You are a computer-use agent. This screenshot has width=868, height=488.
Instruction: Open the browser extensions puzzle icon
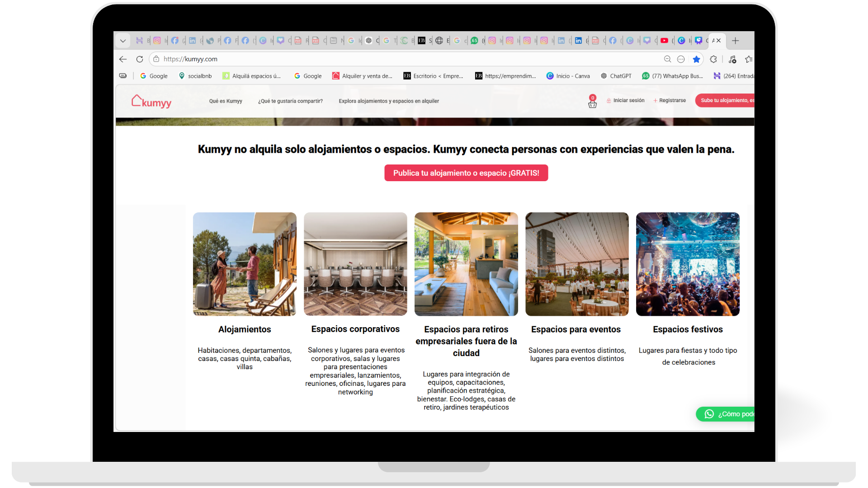click(x=713, y=59)
